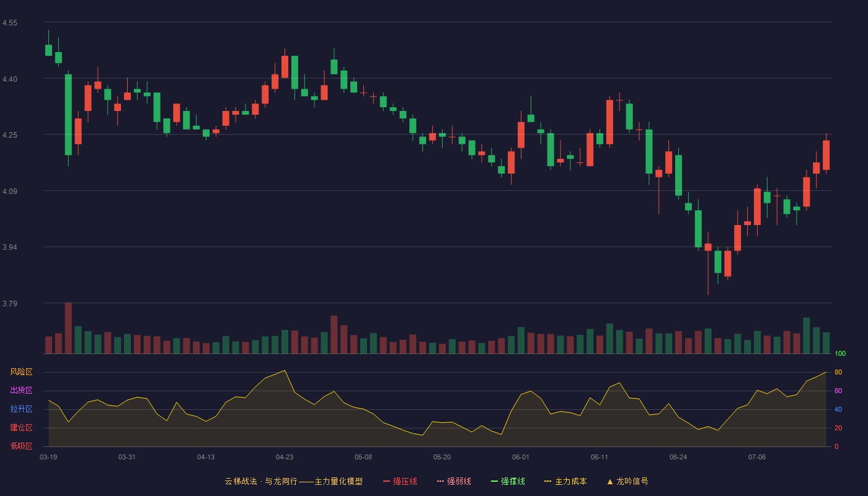
Task: Select the 风险区 zone label
Action: 21,372
